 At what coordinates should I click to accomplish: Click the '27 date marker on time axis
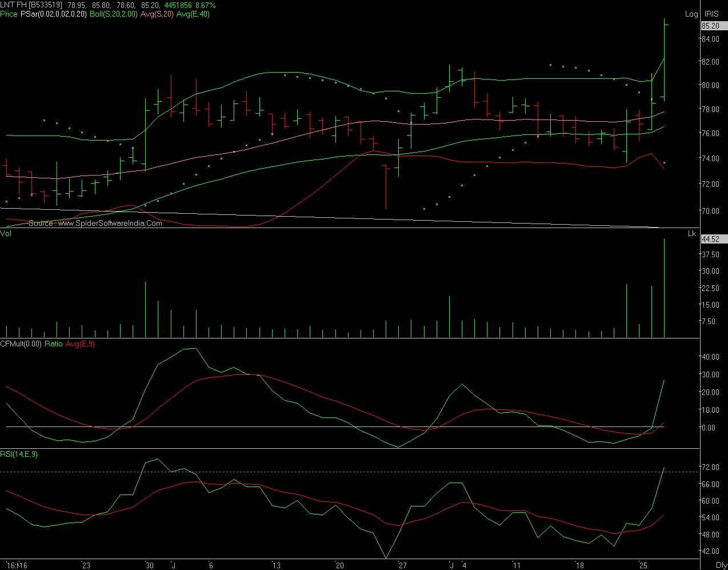click(402, 565)
